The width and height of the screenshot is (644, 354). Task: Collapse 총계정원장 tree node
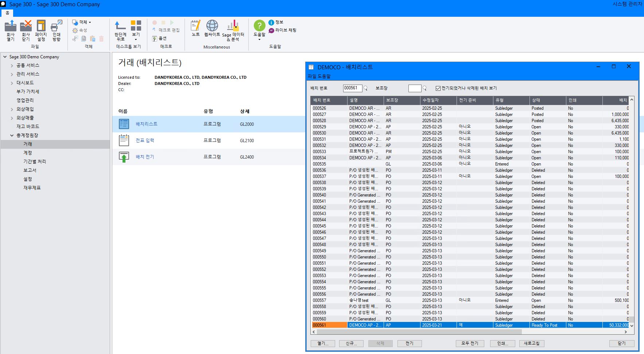[x=12, y=136]
